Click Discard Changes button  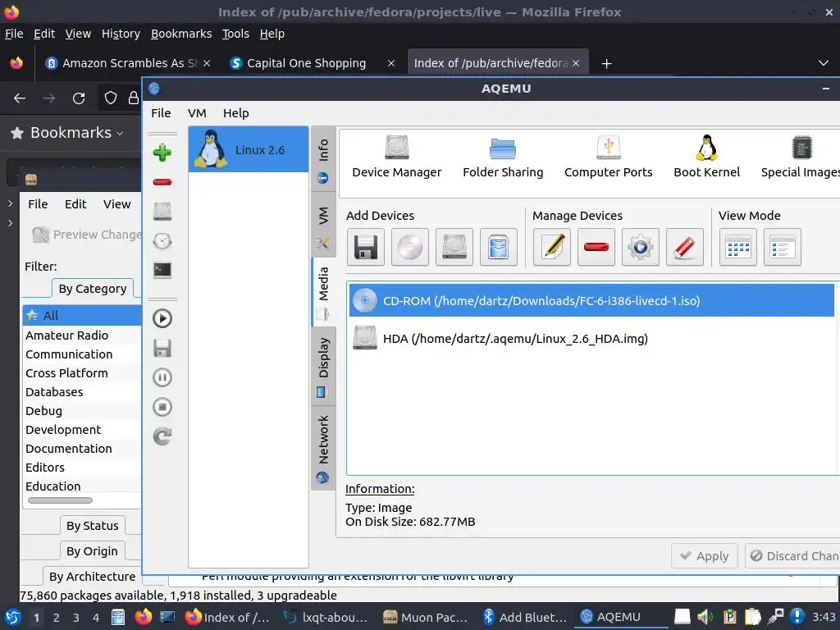point(793,556)
